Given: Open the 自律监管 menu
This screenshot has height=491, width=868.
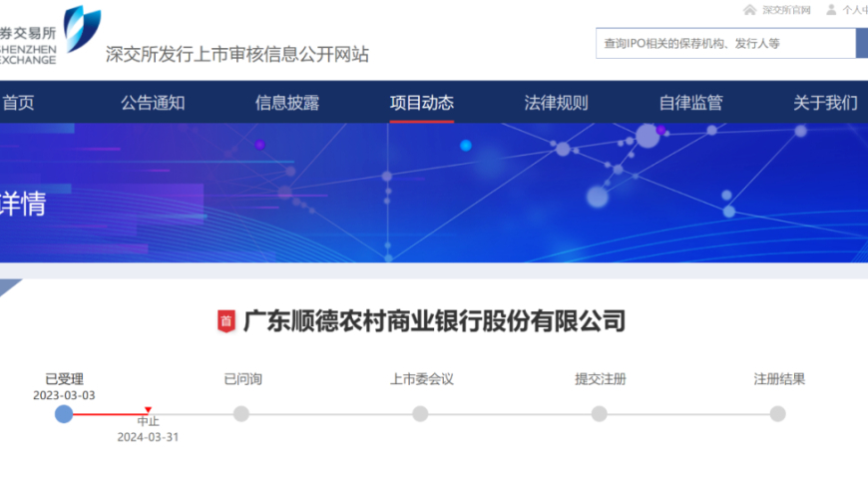Looking at the screenshot, I should click(x=690, y=103).
